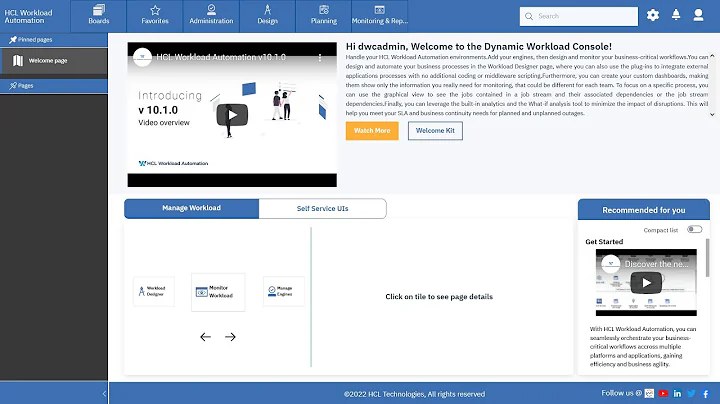Play the v10.1.0 overview video
The height and width of the screenshot is (404, 720).
tap(232, 115)
